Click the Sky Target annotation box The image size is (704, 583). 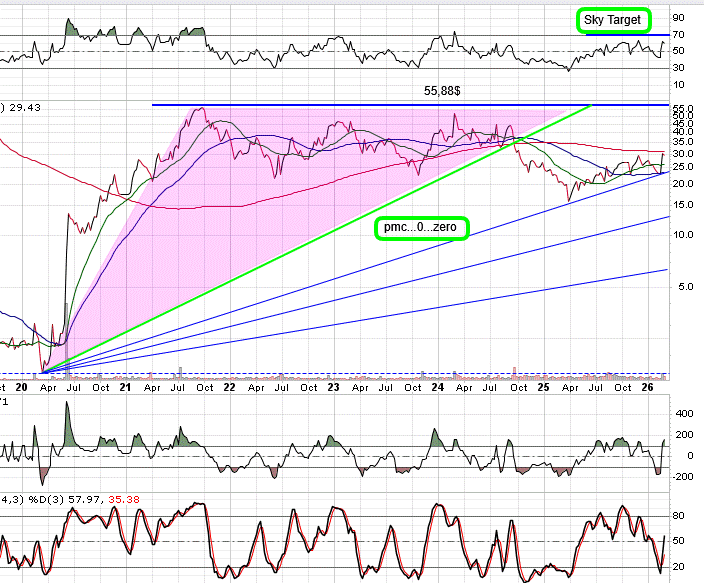click(613, 20)
